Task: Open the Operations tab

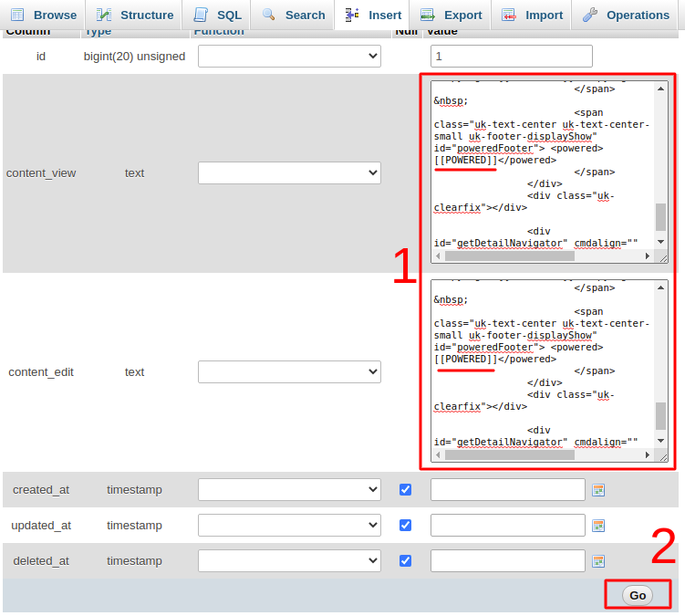Action: pyautogui.click(x=626, y=15)
